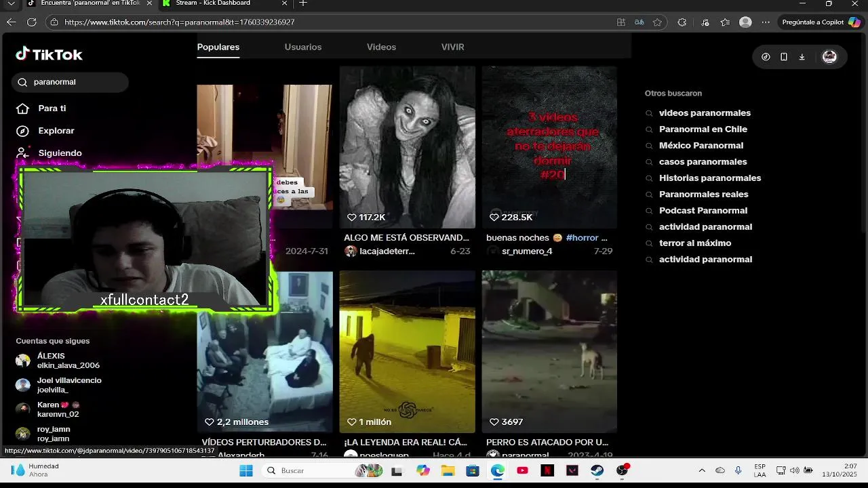
Task: Open the favorites list icon
Action: pos(725,22)
